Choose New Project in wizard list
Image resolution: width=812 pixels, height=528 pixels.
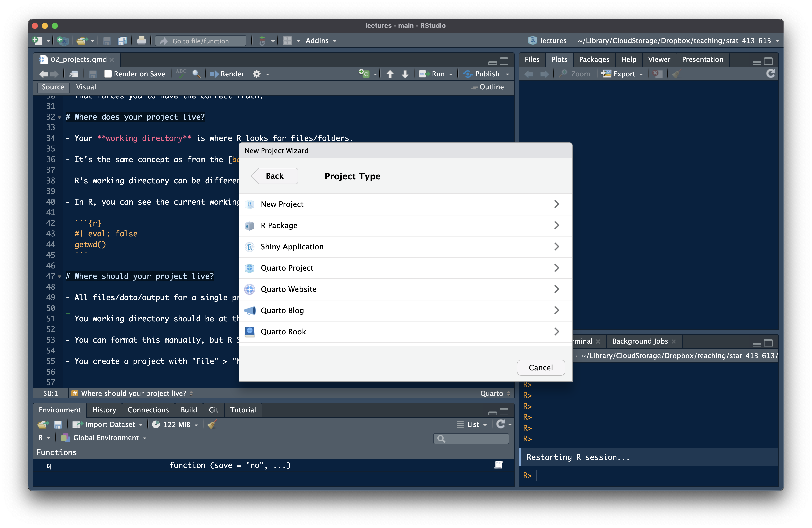coord(405,204)
